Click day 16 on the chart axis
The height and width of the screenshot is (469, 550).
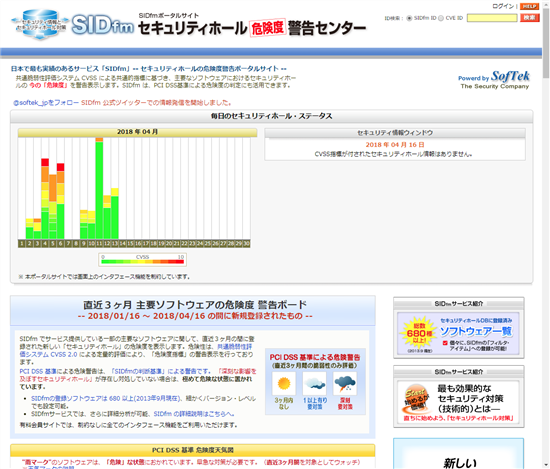pyautogui.click(x=138, y=243)
